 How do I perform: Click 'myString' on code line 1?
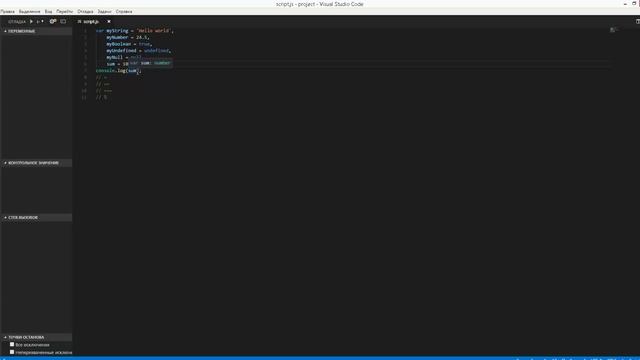pos(117,31)
